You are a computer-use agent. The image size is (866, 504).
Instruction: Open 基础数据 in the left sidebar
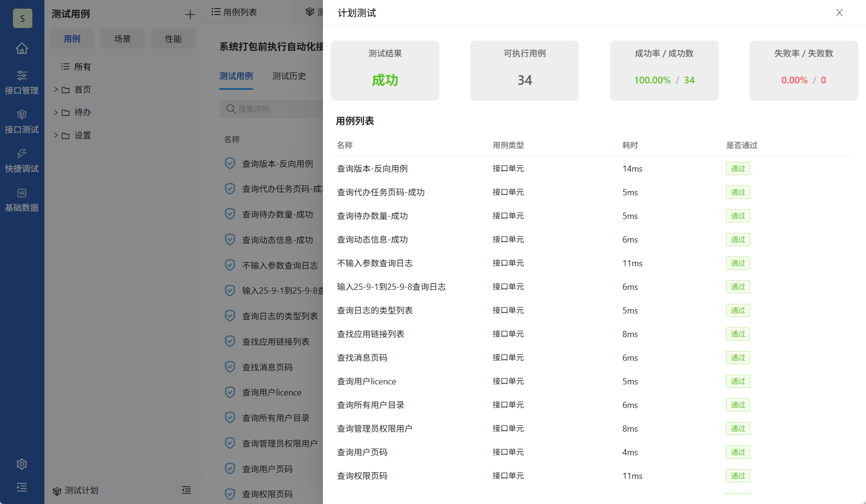pos(22,200)
